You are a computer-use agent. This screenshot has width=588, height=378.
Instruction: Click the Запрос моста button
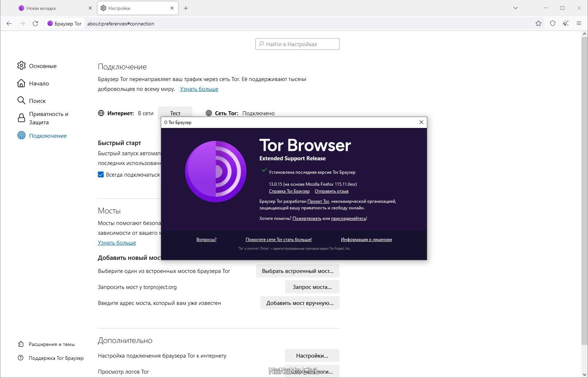[x=312, y=287]
